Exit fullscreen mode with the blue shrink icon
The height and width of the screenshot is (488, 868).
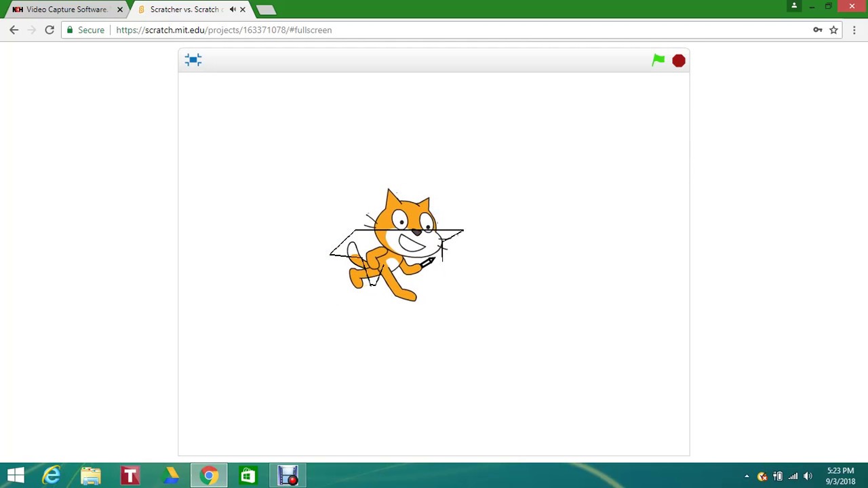[193, 60]
